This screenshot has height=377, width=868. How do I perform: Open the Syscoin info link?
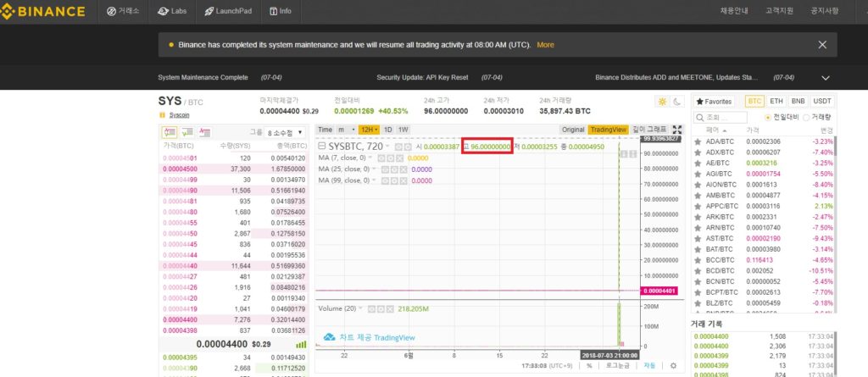coord(179,115)
